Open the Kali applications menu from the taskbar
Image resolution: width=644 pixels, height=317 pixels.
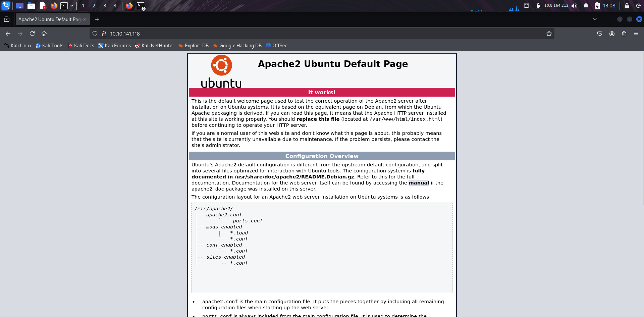point(6,6)
